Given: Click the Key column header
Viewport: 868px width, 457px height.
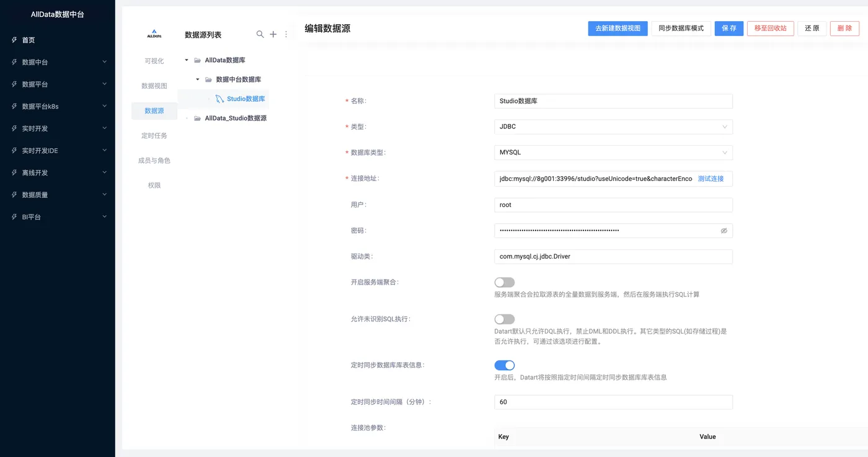Looking at the screenshot, I should pyautogui.click(x=503, y=437).
